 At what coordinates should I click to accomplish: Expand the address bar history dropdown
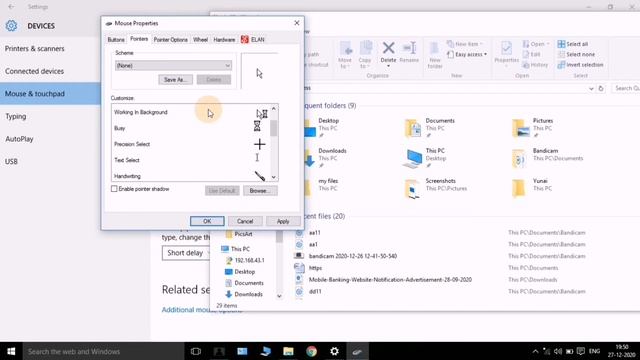point(591,89)
